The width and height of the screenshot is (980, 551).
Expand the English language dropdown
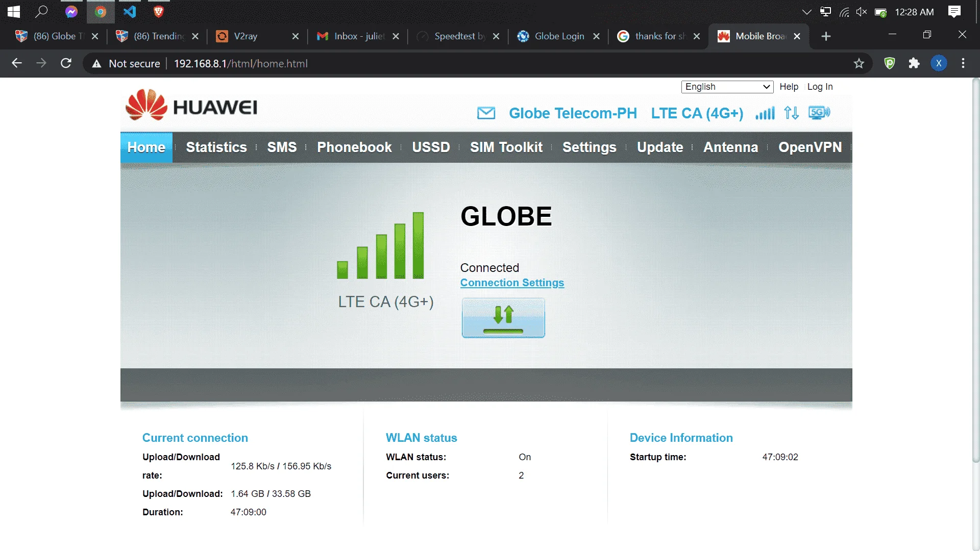click(x=727, y=87)
